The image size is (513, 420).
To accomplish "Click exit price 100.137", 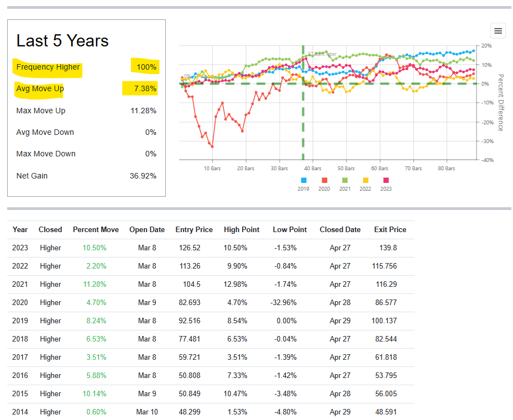I will coord(384,321).
